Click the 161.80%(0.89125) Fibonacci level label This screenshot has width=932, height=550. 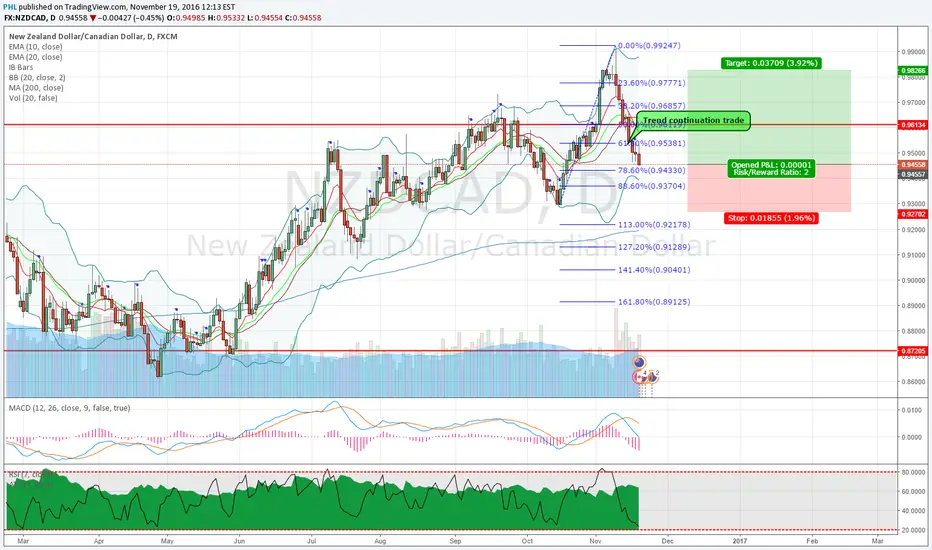(x=654, y=302)
